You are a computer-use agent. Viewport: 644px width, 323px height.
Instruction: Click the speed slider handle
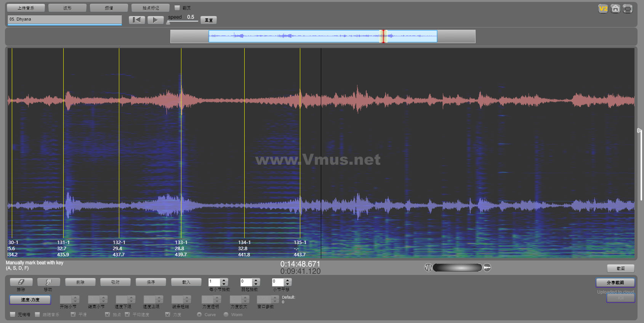click(168, 22)
